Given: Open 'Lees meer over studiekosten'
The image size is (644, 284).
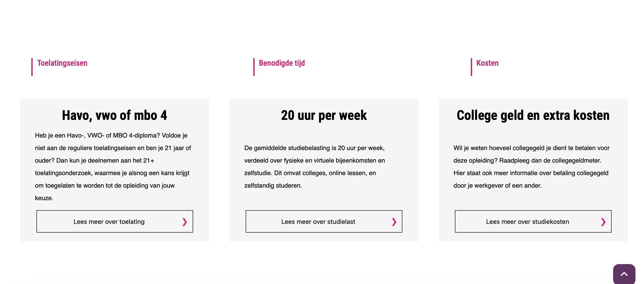Looking at the screenshot, I should [527, 222].
